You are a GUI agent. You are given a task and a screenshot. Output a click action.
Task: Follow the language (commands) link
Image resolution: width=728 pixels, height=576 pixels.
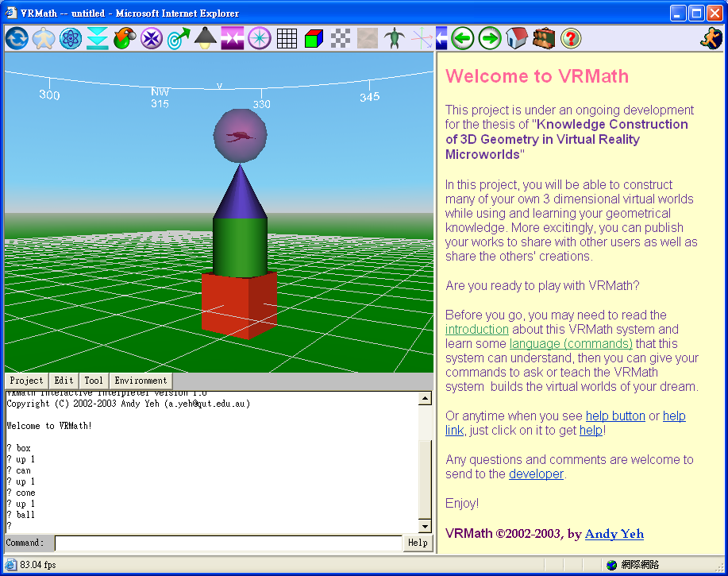coord(571,344)
